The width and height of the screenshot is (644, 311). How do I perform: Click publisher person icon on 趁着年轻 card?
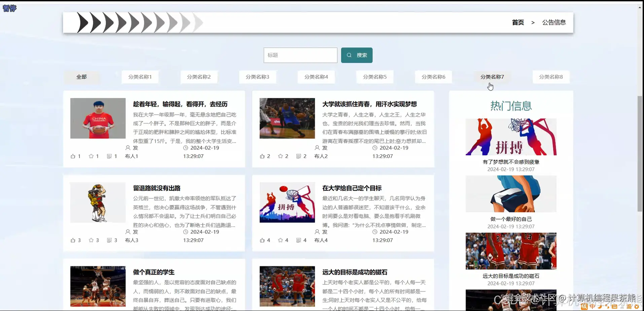128,148
